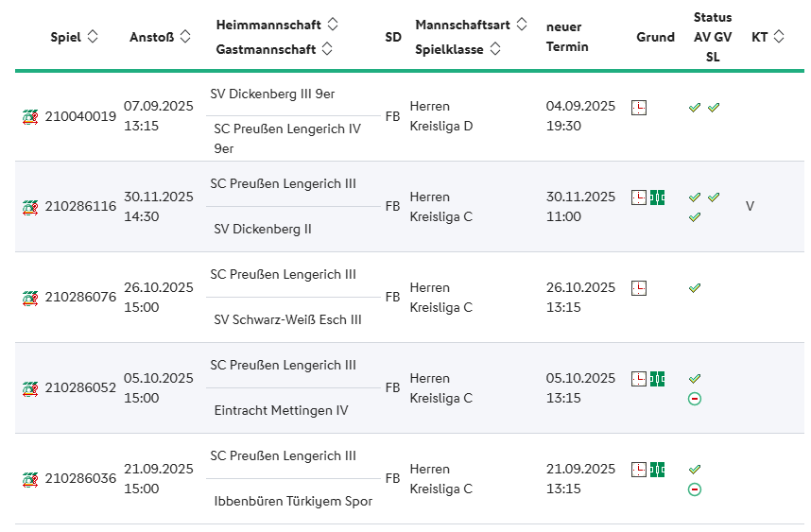The height and width of the screenshot is (532, 811).
Task: Click the team name Eintracht Mettingen IV
Action: point(281,410)
